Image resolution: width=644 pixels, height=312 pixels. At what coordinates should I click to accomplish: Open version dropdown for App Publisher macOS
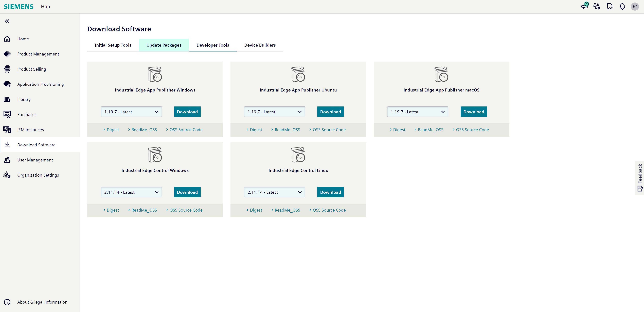pos(418,112)
